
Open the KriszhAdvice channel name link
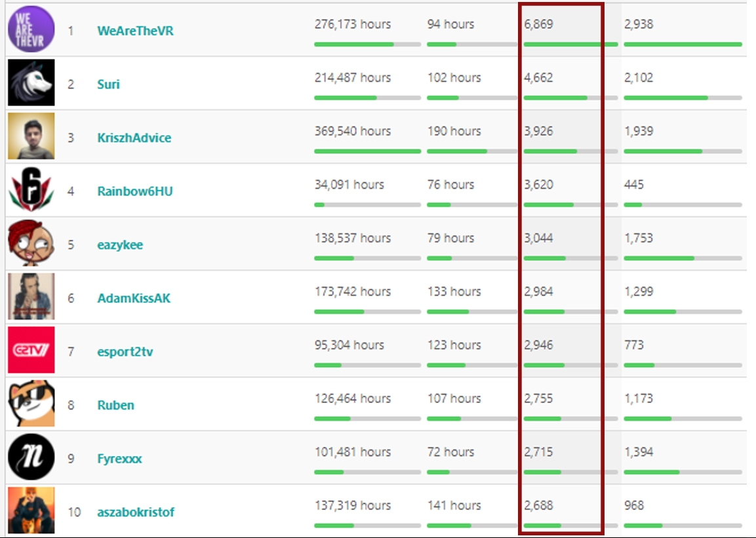coord(134,138)
